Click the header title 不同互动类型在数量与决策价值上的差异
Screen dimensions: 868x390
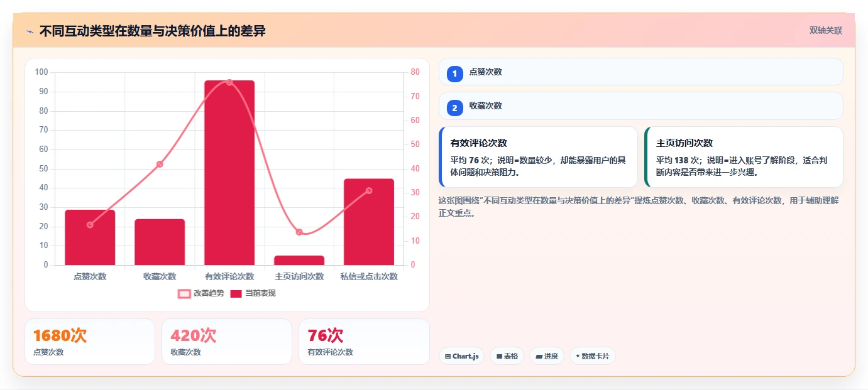(153, 31)
